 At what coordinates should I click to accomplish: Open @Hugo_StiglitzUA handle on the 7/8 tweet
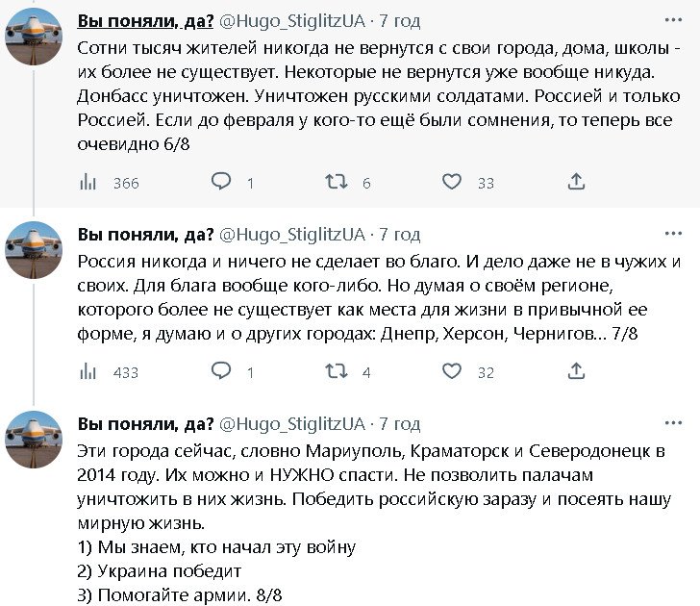293,234
